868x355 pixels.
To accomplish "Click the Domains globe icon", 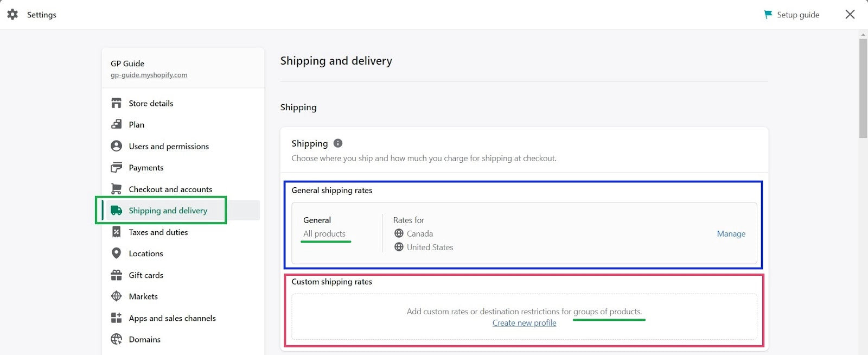I will [x=116, y=339].
